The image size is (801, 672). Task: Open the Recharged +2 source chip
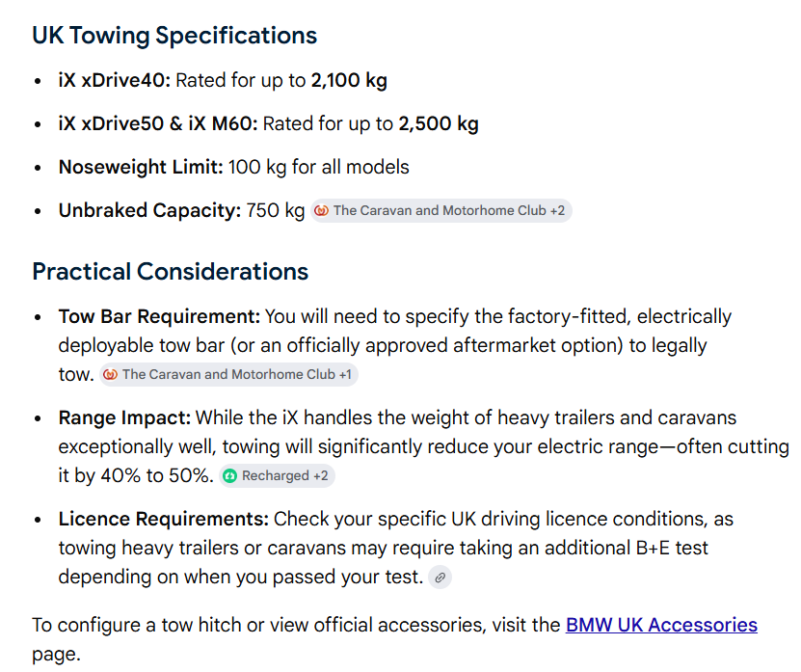pyautogui.click(x=277, y=475)
